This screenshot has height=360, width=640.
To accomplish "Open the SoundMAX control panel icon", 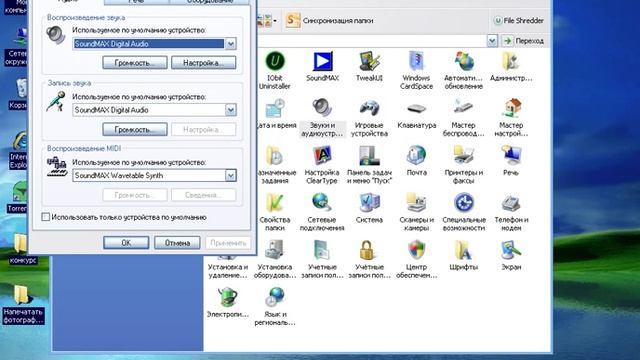I will coord(322,67).
